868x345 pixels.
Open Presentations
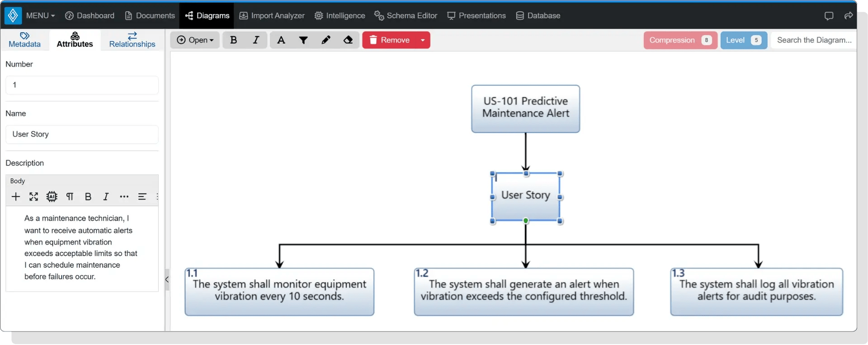tap(476, 15)
